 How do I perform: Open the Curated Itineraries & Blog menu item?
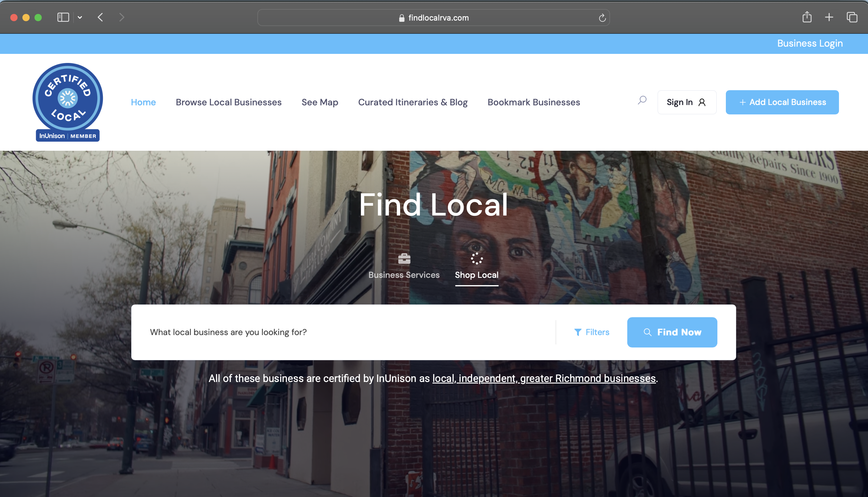413,102
